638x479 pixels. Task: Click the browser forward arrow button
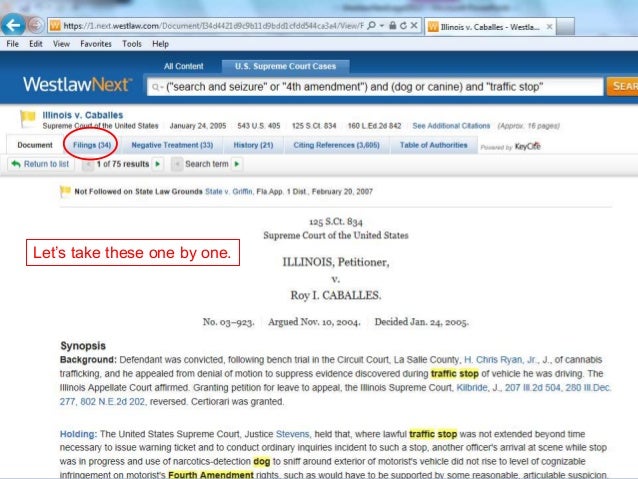pyautogui.click(x=36, y=25)
